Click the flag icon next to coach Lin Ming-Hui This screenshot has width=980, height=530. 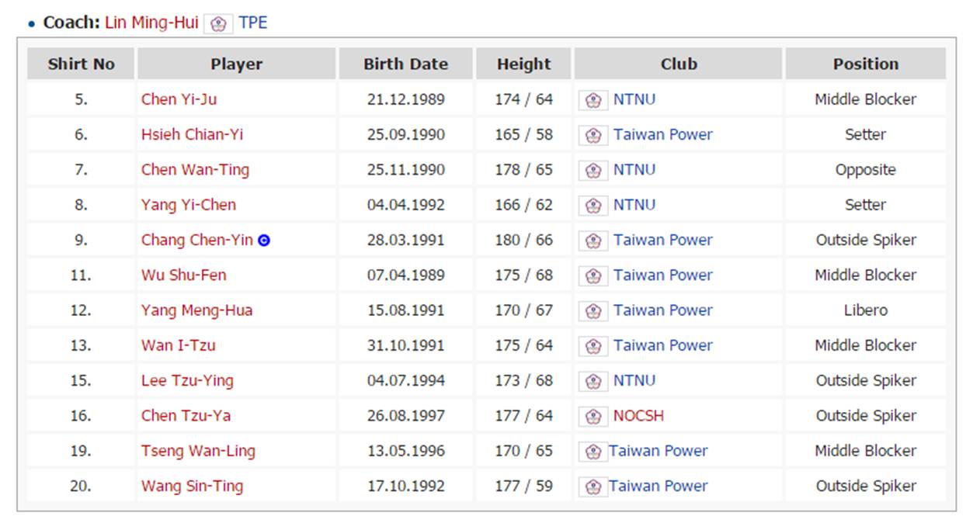[x=218, y=24]
